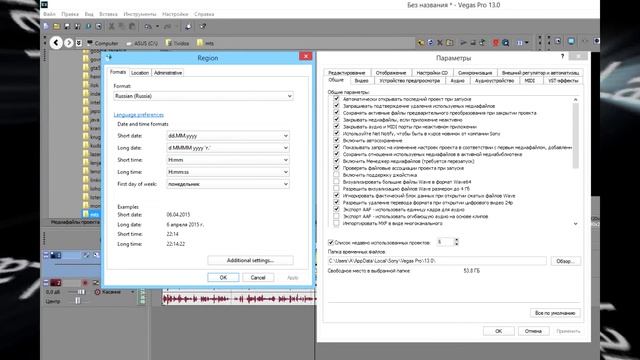Click the Language preferences link
This screenshot has height=360, width=640.
pos(139,115)
